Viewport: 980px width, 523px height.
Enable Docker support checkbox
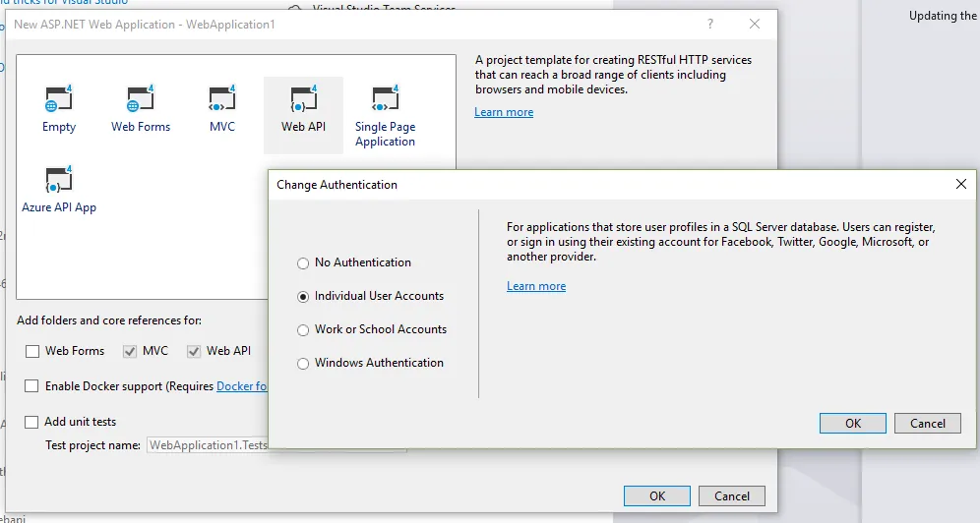[31, 386]
